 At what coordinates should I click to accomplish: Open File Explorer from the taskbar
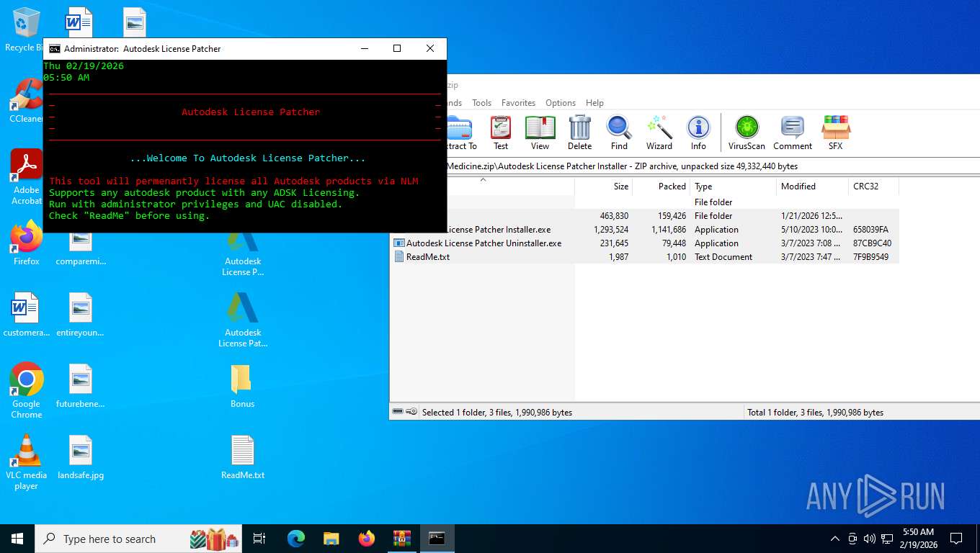(x=331, y=538)
